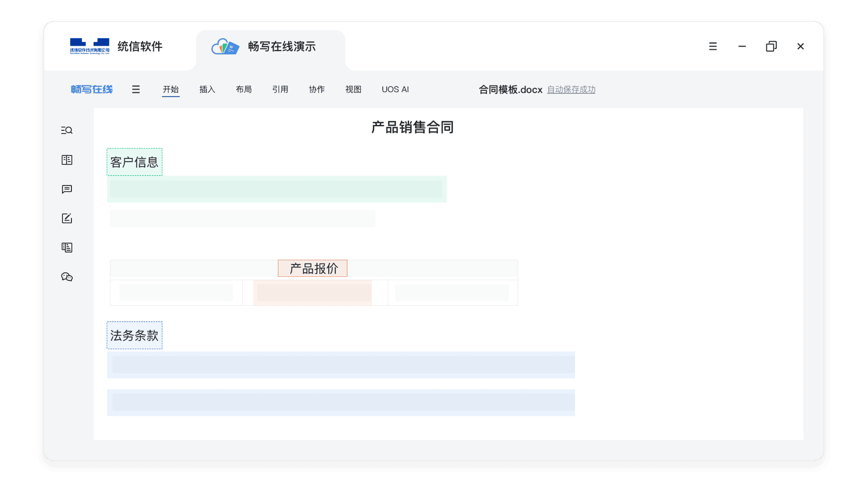Screen dimensions: 868x494
Task: Open the UOS AI tab
Action: click(395, 90)
